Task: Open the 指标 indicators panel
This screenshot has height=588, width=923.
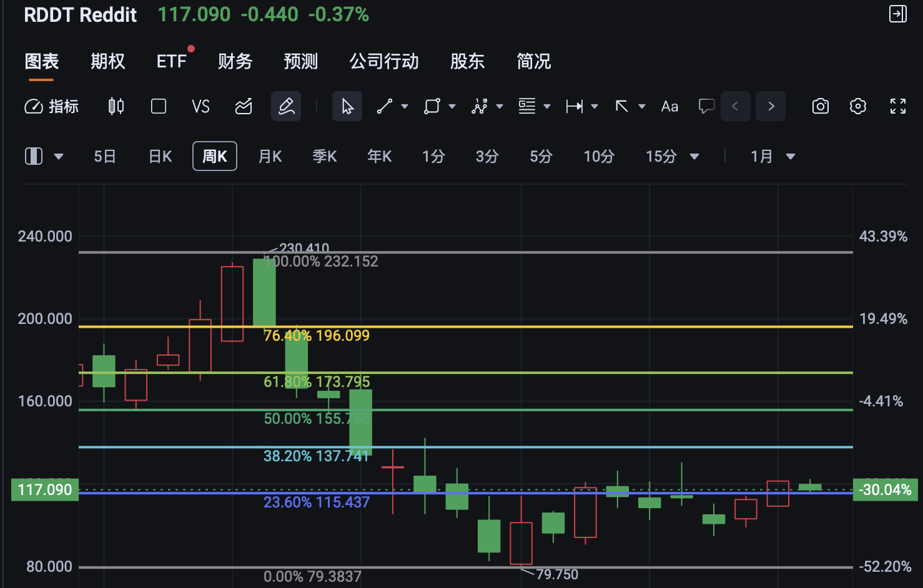Action: pos(52,106)
